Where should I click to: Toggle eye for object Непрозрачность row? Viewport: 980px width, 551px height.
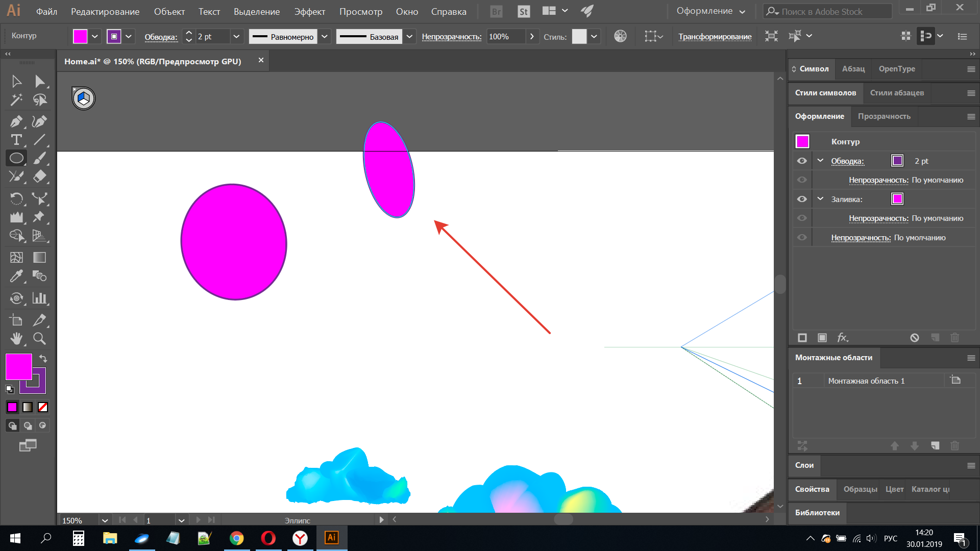802,238
